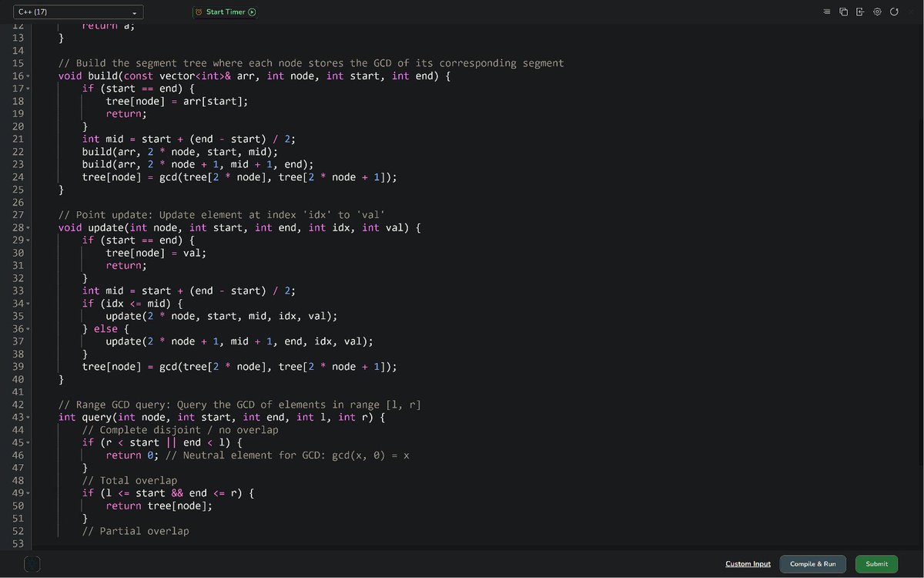Submit the solution with Submit button
Image resolution: width=924 pixels, height=578 pixels.
point(876,564)
